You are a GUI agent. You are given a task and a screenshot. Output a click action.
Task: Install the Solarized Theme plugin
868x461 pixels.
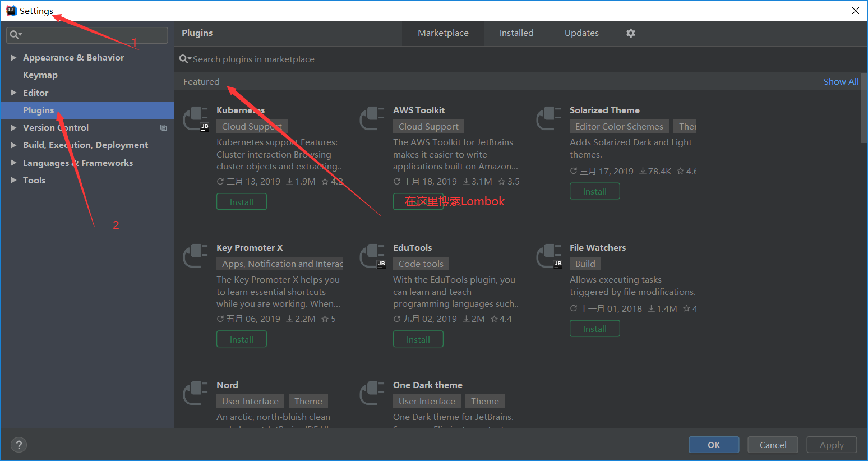[x=595, y=191]
